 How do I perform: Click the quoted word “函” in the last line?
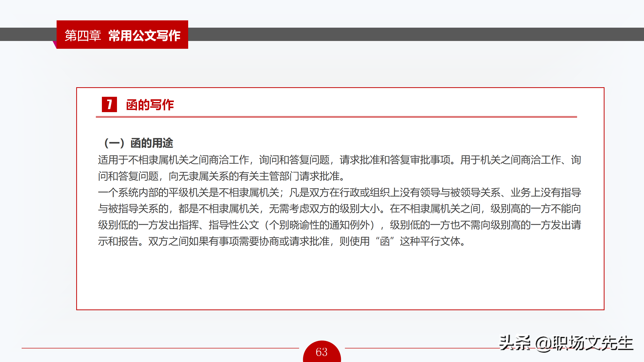tap(385, 241)
